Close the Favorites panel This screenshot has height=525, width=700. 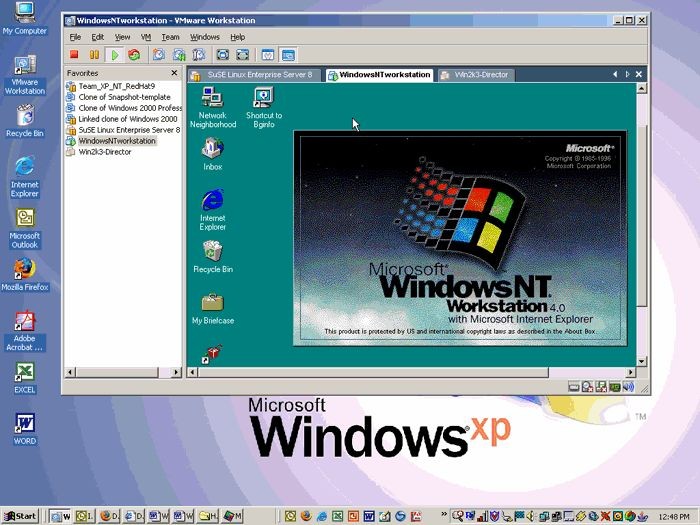point(174,73)
